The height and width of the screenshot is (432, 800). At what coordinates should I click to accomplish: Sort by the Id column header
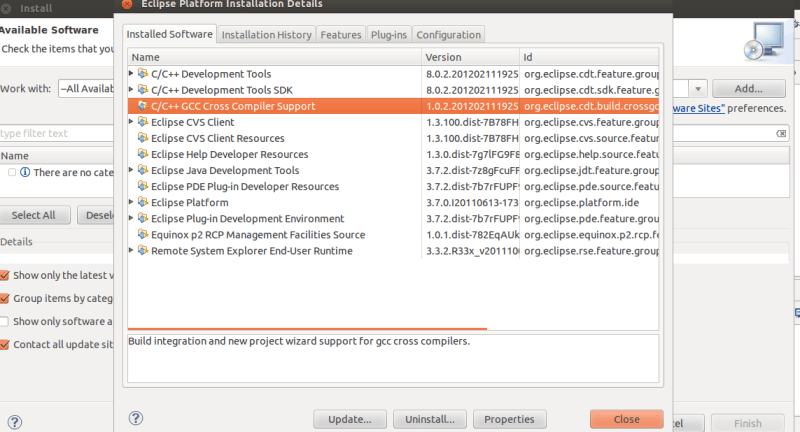pos(589,57)
